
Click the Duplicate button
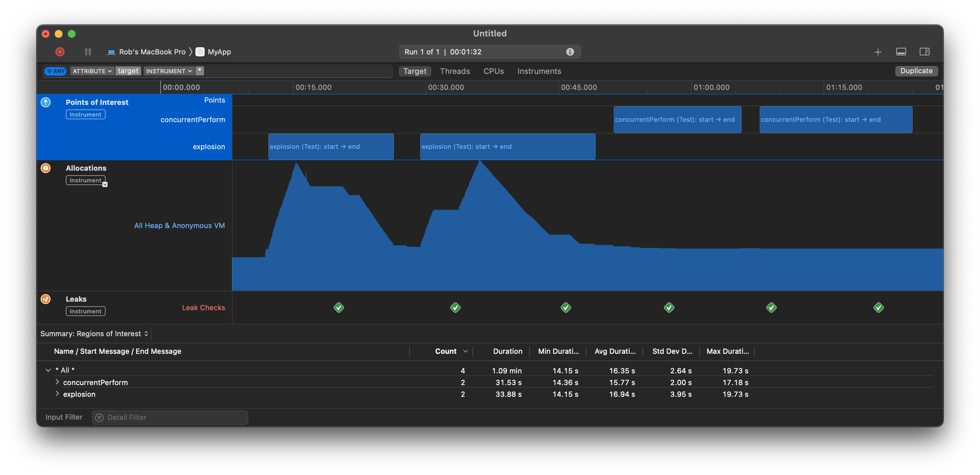[916, 71]
